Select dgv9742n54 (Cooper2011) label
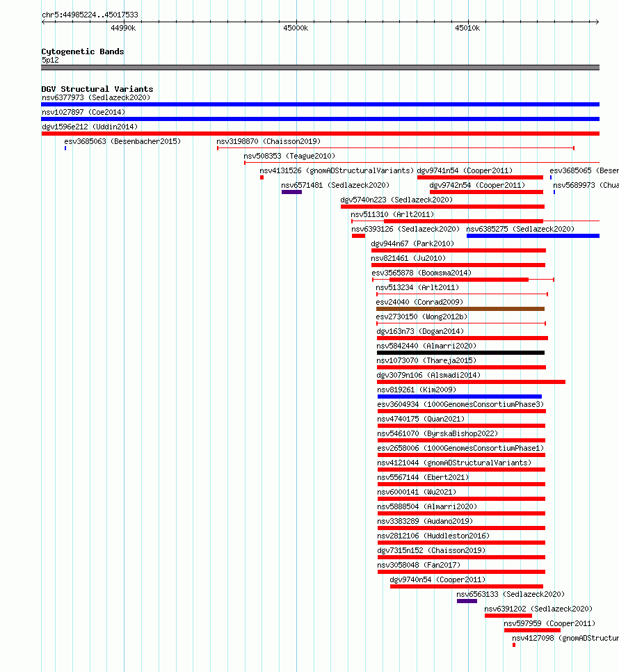Image resolution: width=619 pixels, height=672 pixels. pos(477,185)
